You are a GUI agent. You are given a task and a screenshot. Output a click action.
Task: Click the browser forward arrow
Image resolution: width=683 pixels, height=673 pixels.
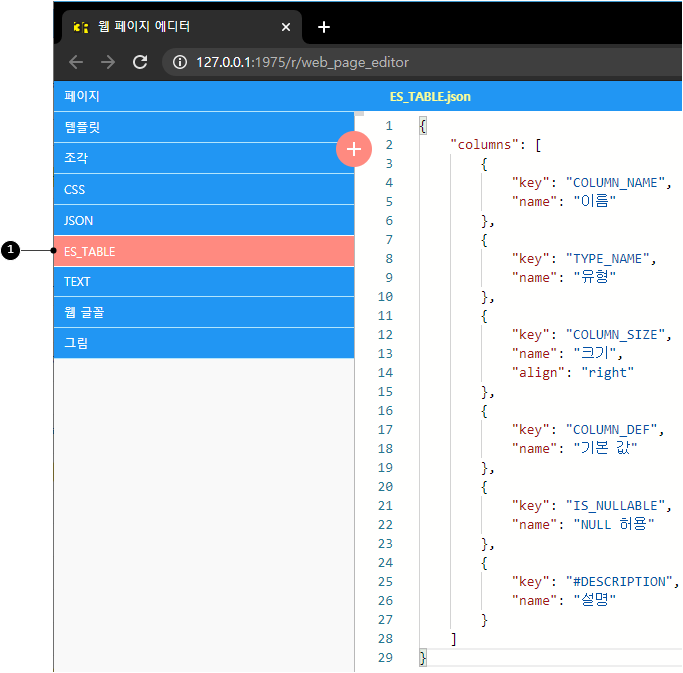pyautogui.click(x=108, y=62)
